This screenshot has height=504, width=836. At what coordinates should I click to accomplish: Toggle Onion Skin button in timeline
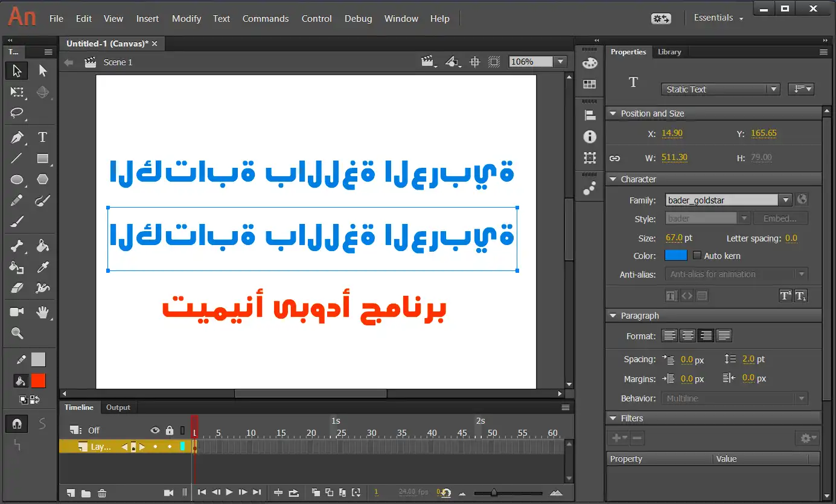pyautogui.click(x=316, y=493)
